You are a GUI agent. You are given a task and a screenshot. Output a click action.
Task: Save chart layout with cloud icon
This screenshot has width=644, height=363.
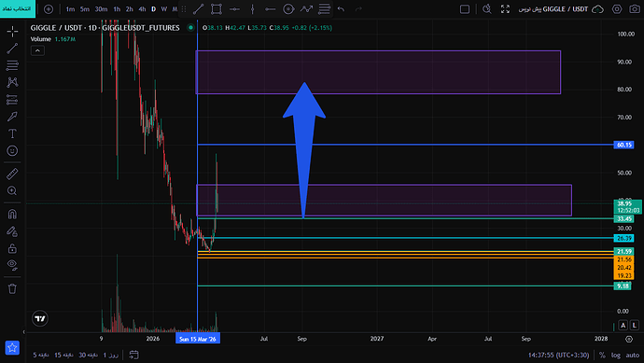(x=597, y=9)
